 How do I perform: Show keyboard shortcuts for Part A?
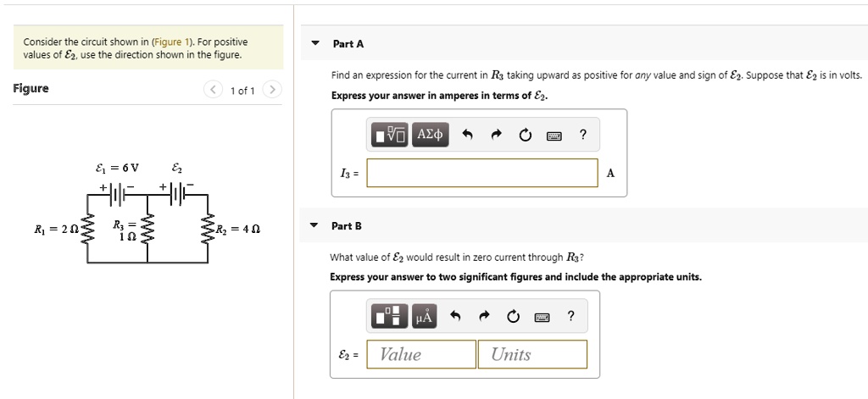[x=554, y=136]
